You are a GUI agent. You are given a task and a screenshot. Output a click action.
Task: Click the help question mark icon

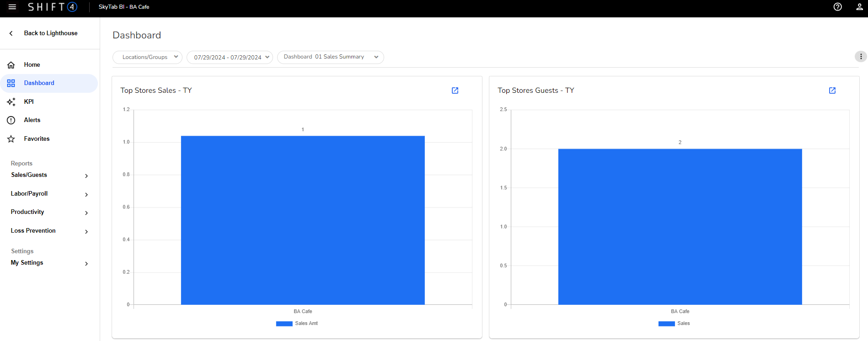(x=837, y=7)
